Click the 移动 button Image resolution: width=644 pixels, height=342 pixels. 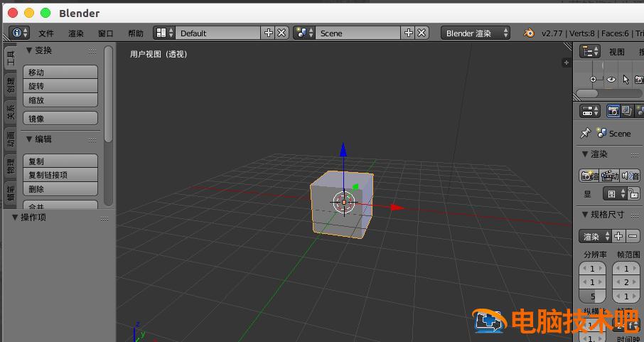pos(60,72)
